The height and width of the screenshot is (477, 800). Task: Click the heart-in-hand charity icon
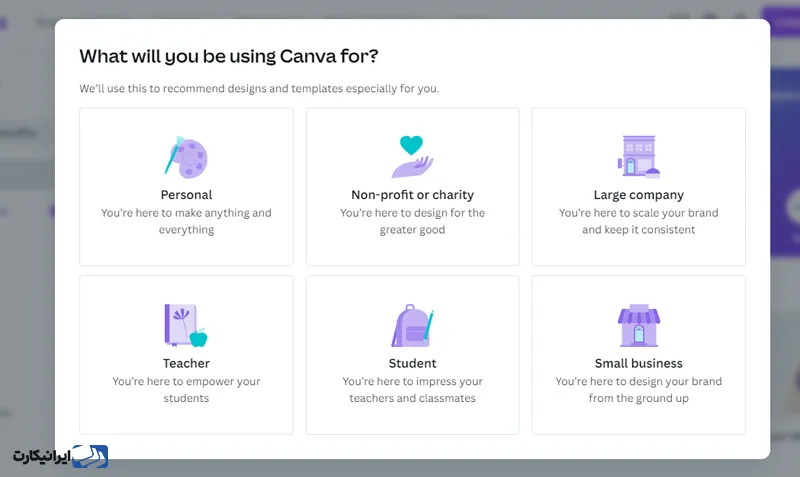(412, 157)
